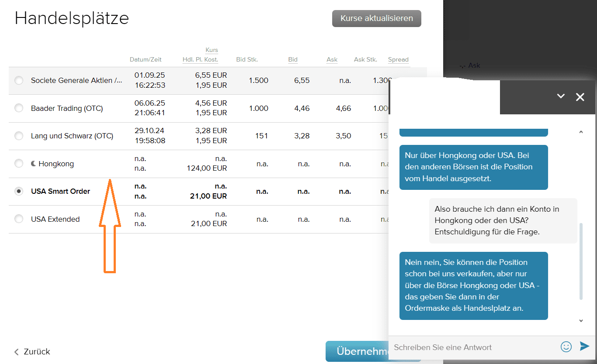The height and width of the screenshot is (364, 597).
Task: Click the 124,00 EUR Hongkong cost
Action: click(207, 168)
